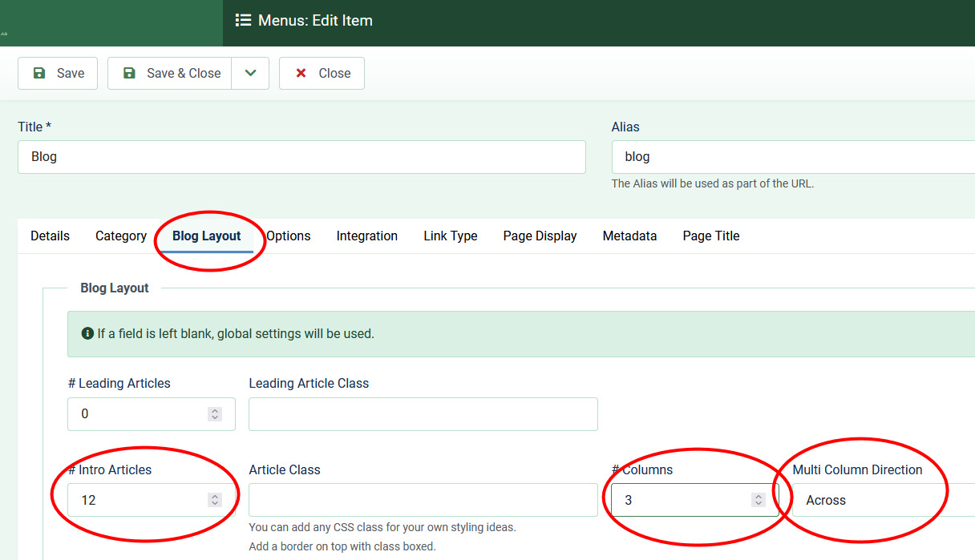Open the Multi Column Direction dropdown

(x=882, y=500)
